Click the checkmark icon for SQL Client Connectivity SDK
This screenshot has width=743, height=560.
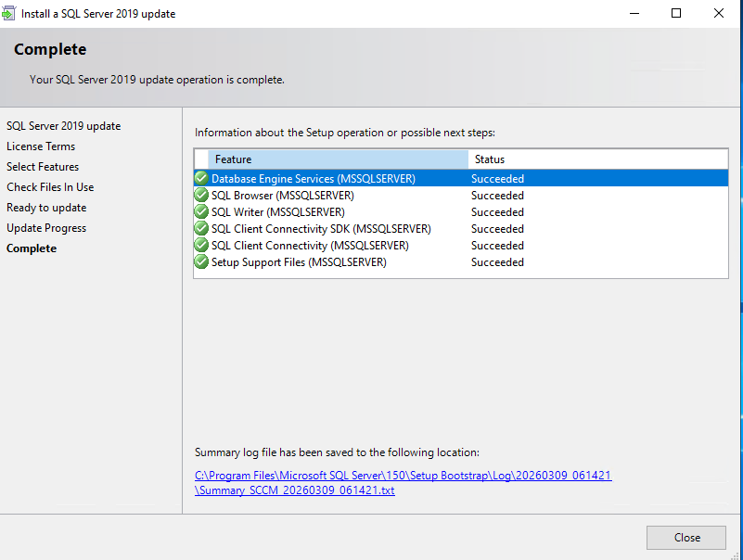[x=201, y=228]
